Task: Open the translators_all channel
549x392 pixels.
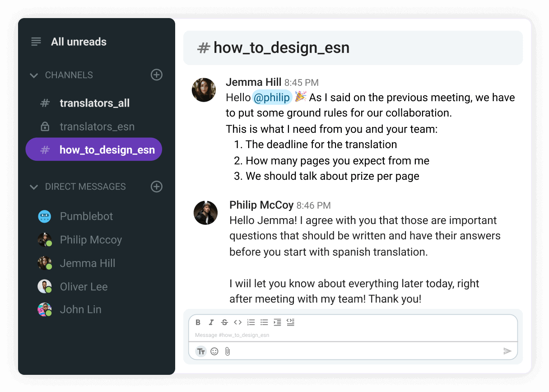Action: [94, 103]
